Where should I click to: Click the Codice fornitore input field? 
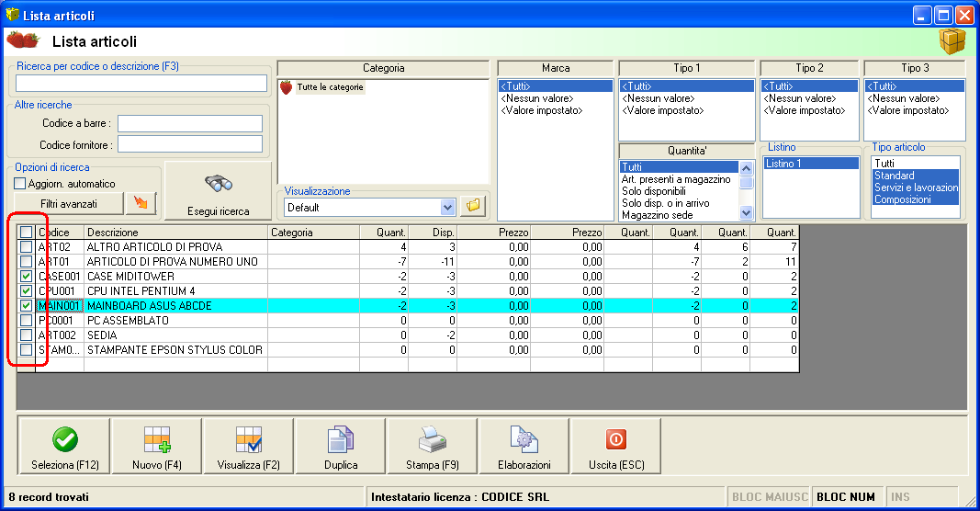point(190,144)
